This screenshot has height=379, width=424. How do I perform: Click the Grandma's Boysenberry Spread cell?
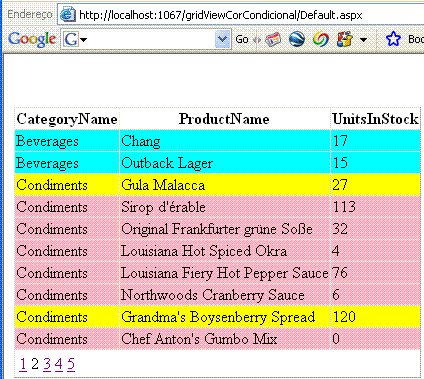click(225, 317)
